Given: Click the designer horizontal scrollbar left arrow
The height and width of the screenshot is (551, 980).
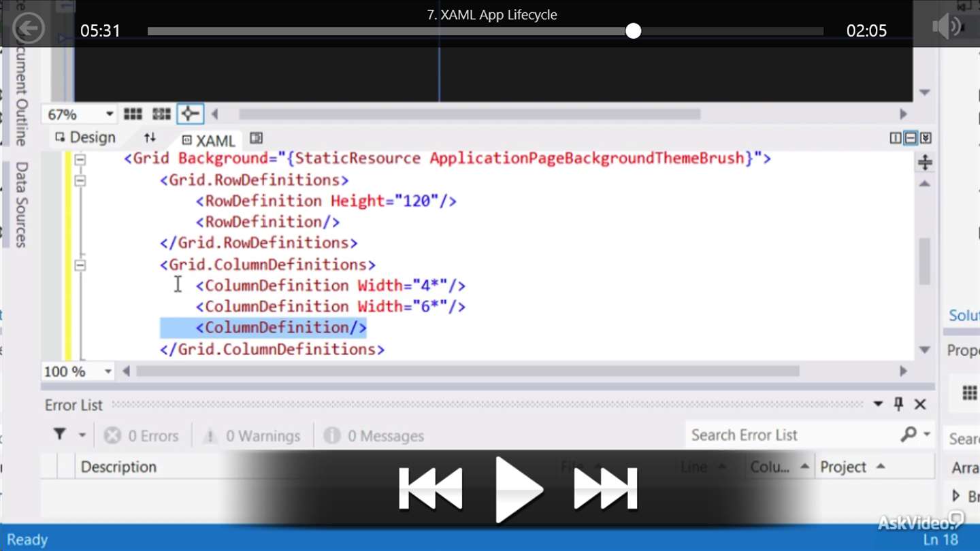Looking at the screenshot, I should [x=215, y=114].
